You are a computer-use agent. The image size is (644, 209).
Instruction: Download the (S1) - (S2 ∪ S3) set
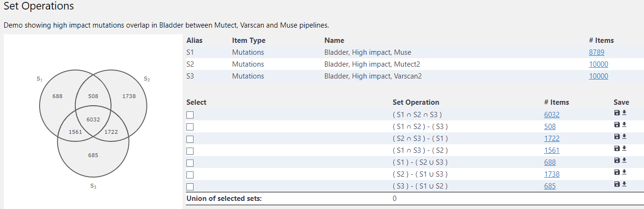(x=624, y=160)
